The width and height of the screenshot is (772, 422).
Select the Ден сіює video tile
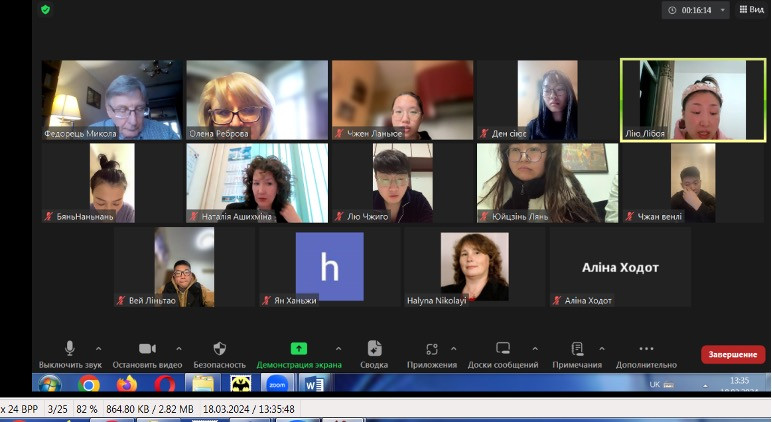pos(547,100)
